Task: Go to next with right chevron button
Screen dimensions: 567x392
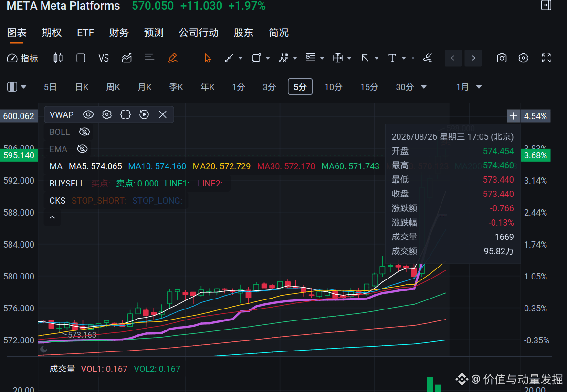Action: (x=473, y=58)
